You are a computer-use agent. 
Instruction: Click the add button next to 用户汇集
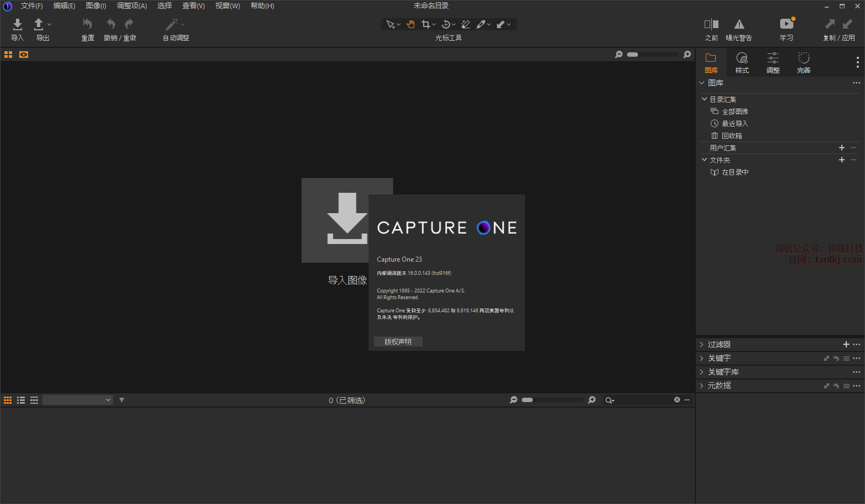[x=841, y=148]
